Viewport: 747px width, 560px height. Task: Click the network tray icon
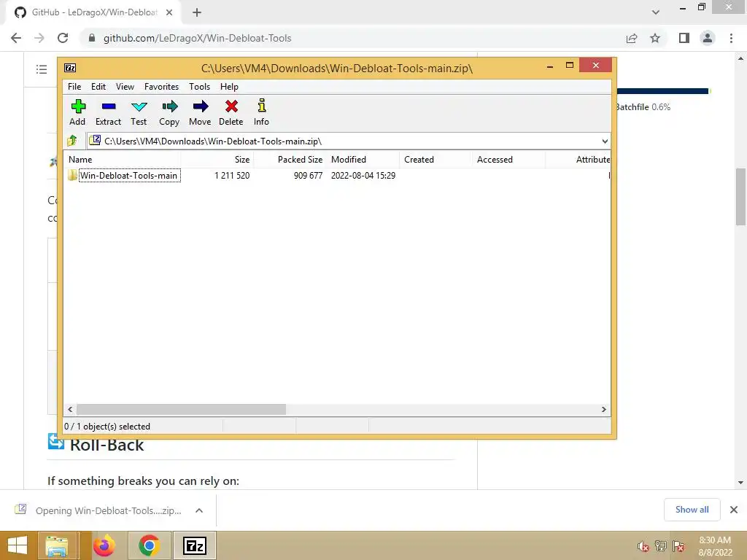tap(661, 546)
